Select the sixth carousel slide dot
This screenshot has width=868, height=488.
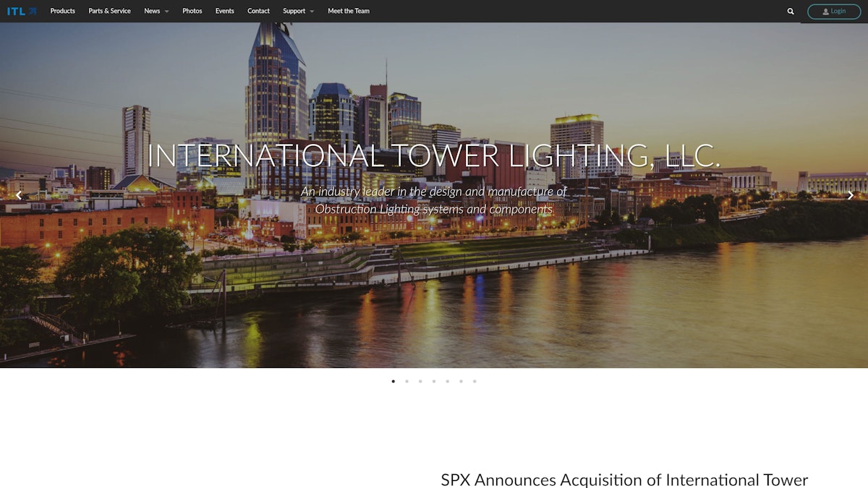[461, 381]
